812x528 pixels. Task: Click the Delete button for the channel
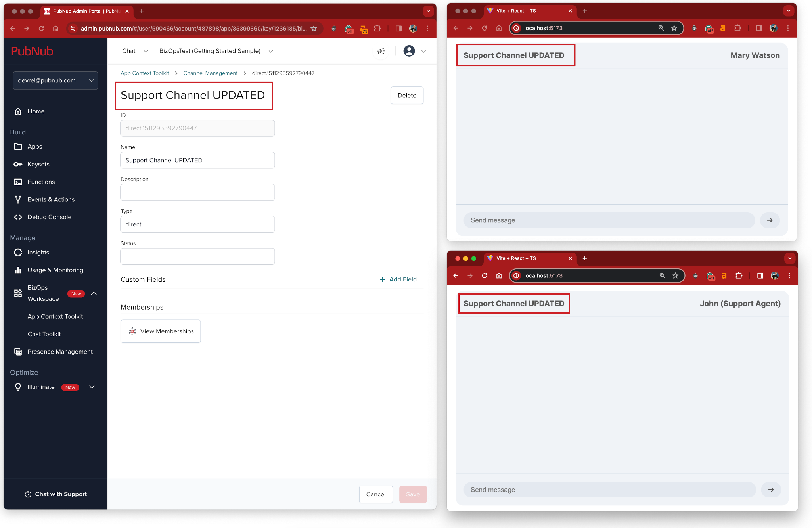pos(407,95)
